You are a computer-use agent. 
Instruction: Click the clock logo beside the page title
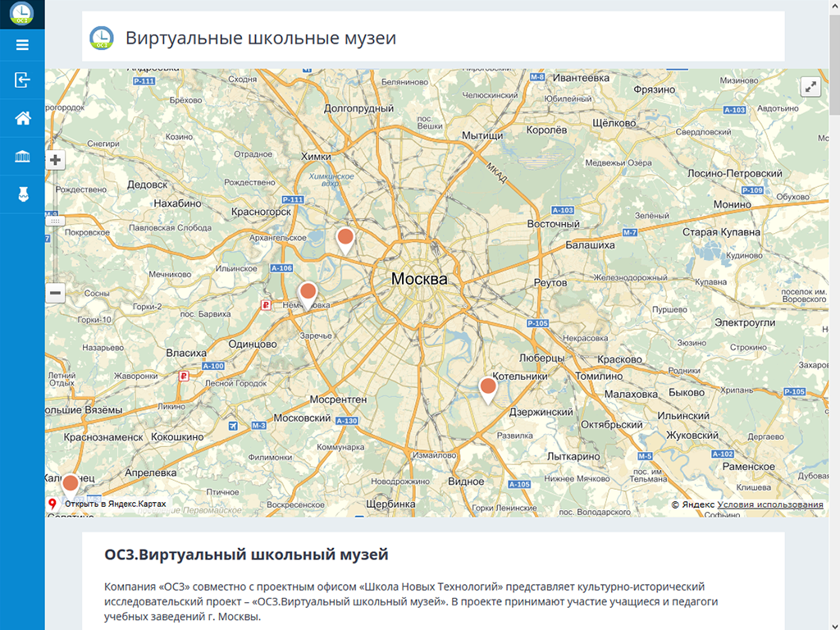101,38
